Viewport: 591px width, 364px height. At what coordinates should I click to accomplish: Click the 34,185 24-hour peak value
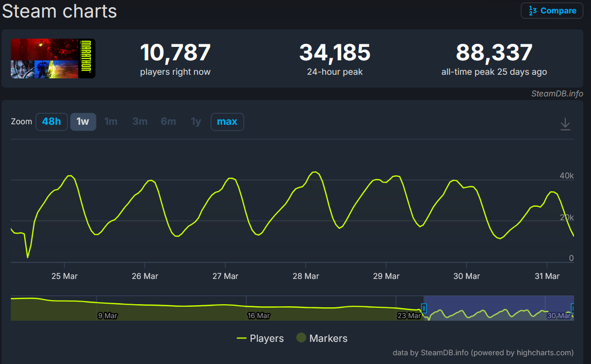335,53
